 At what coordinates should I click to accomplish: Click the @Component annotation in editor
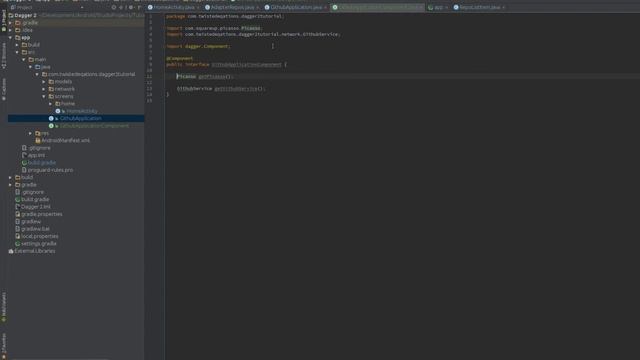click(x=180, y=58)
